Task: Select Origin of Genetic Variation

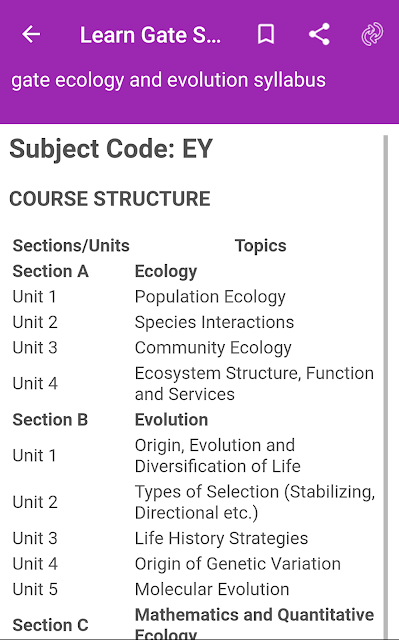Action: pos(237,564)
